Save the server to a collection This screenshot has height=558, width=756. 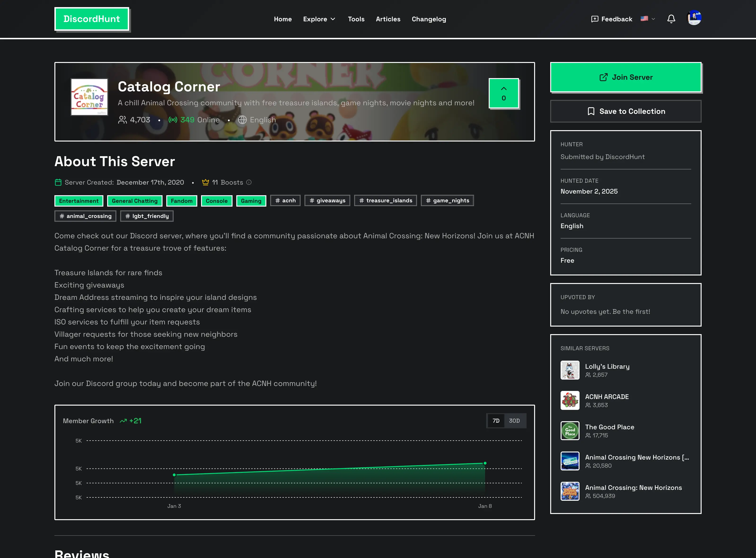(625, 111)
